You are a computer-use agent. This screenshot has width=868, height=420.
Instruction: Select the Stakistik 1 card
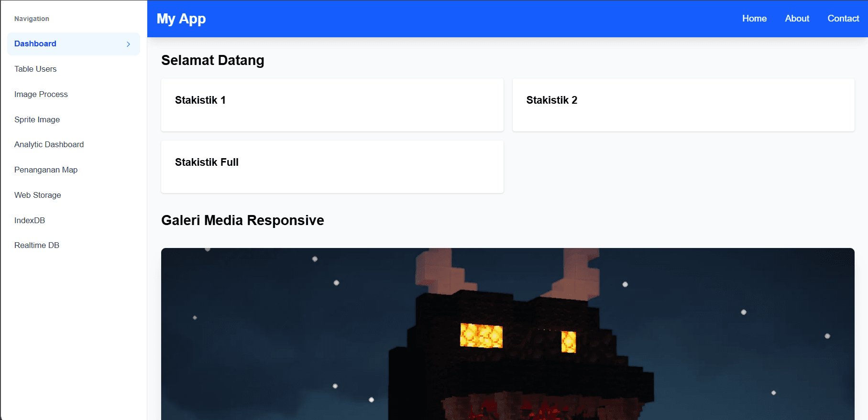pyautogui.click(x=332, y=105)
